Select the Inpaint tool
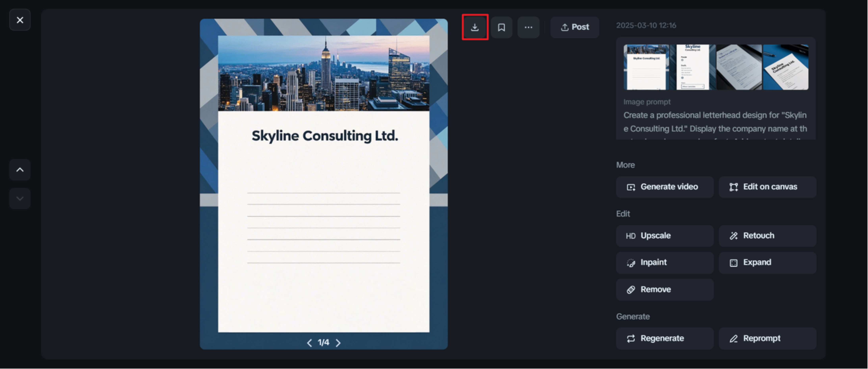This screenshot has height=369, width=868. tap(664, 263)
